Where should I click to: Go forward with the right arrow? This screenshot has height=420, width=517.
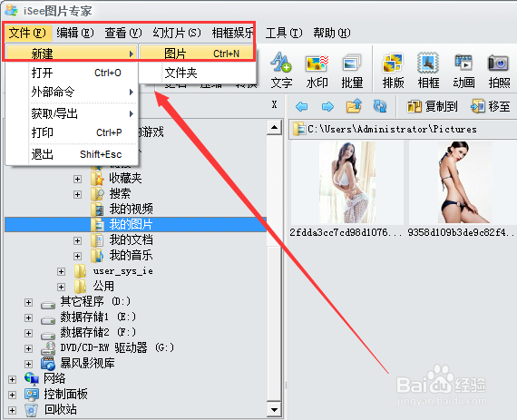[327, 106]
